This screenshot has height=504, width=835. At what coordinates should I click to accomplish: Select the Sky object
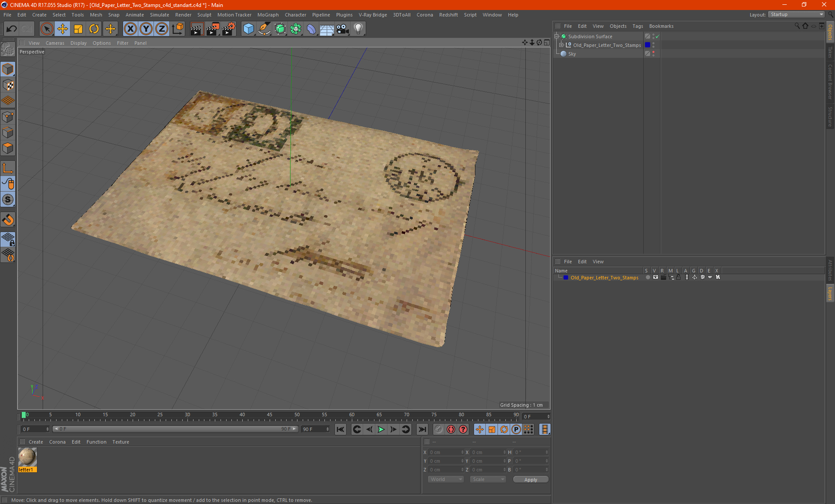click(572, 54)
